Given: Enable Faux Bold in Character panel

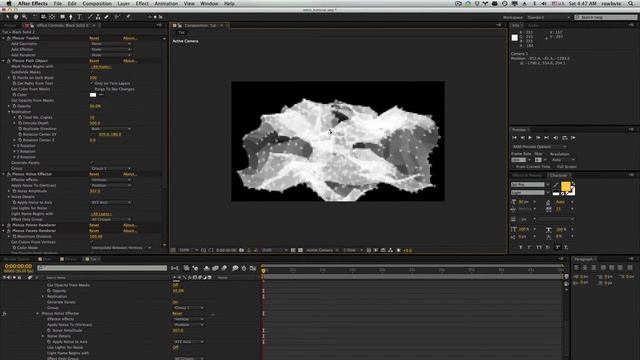Looking at the screenshot, I should [x=520, y=247].
